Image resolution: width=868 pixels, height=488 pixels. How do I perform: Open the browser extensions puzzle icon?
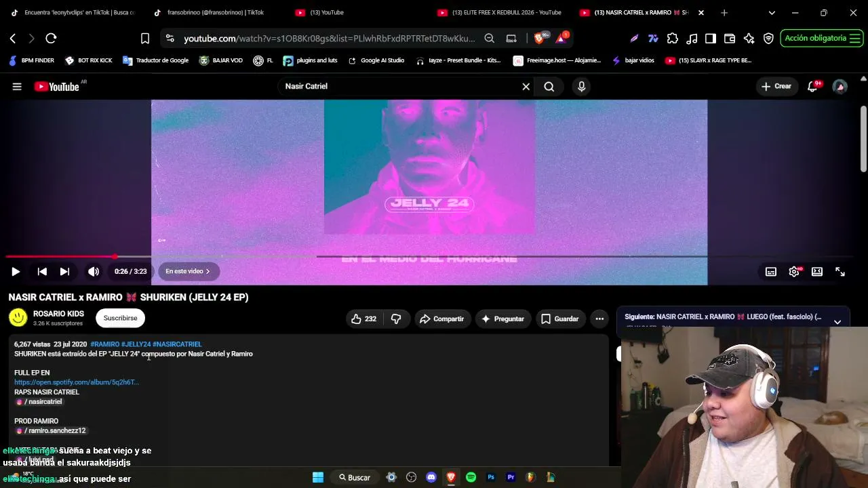pyautogui.click(x=673, y=39)
